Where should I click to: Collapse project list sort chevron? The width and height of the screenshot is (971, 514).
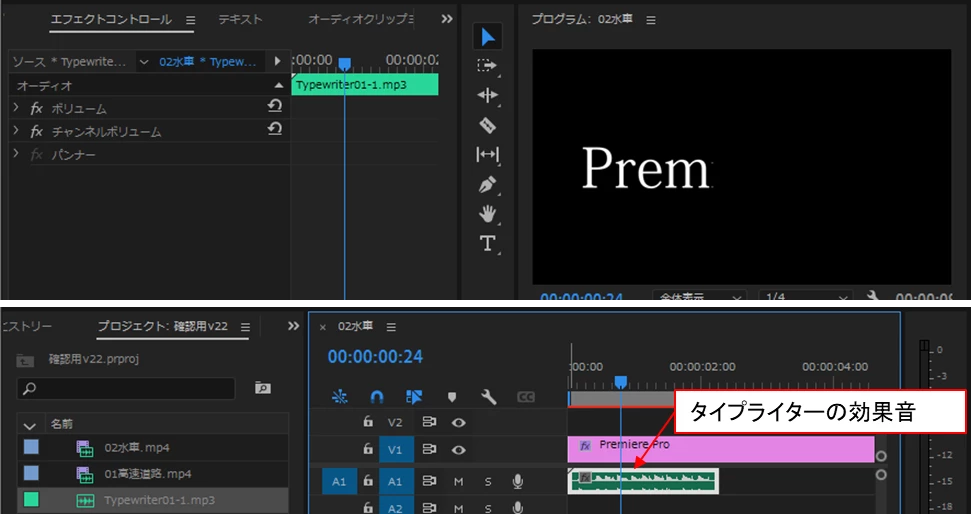coord(29,425)
